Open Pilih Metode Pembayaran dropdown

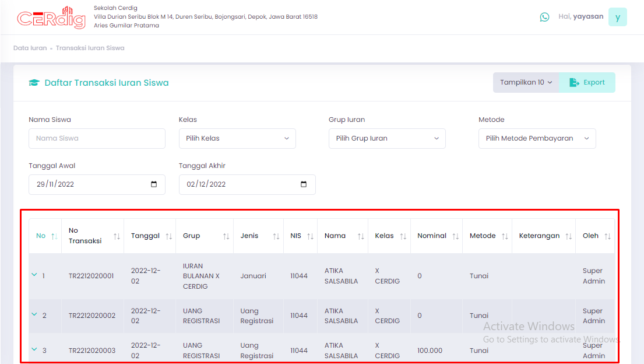pos(537,139)
